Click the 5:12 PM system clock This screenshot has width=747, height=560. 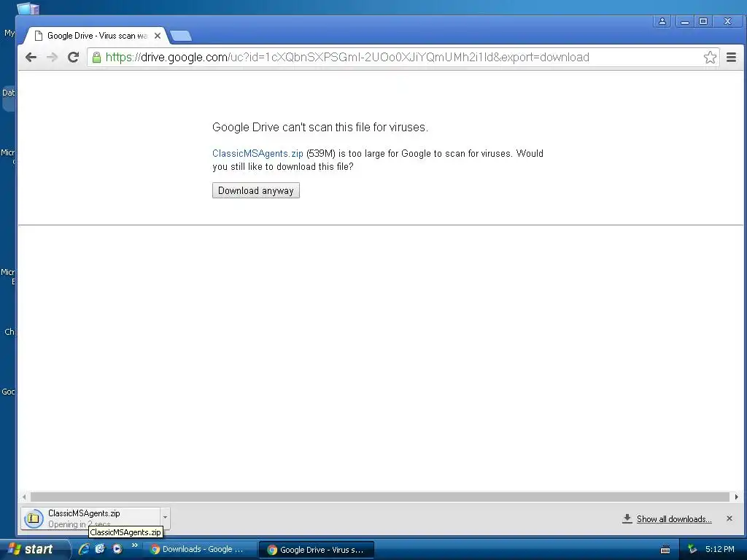pyautogui.click(x=720, y=550)
